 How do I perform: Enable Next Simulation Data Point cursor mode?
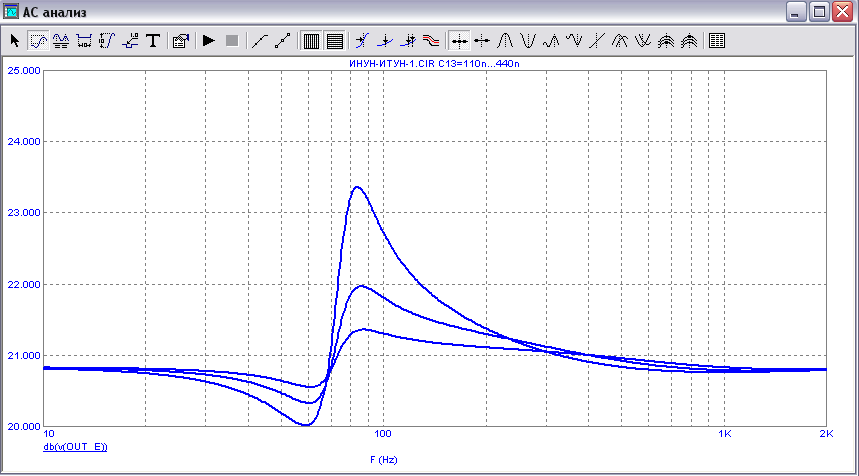[x=459, y=41]
